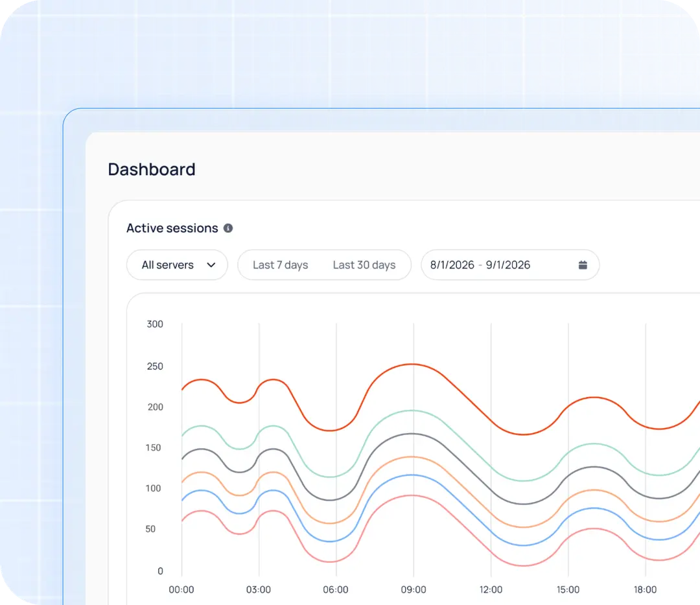The height and width of the screenshot is (605, 700).
Task: Click the 250 y-axis label
Action: tap(155, 366)
